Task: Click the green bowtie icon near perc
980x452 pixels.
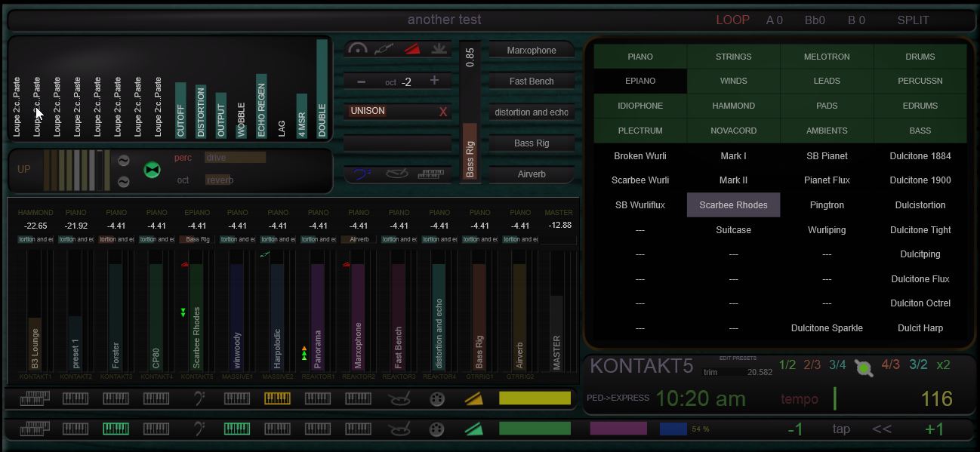Action: click(153, 170)
